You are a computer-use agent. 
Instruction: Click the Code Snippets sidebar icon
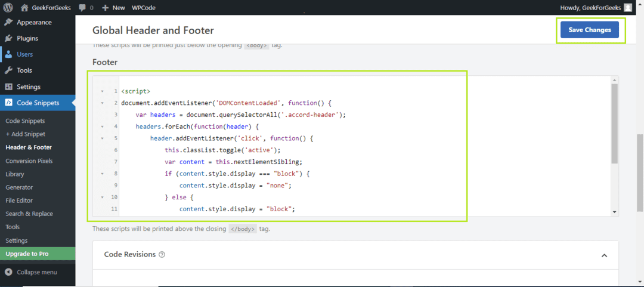pyautogui.click(x=8, y=103)
